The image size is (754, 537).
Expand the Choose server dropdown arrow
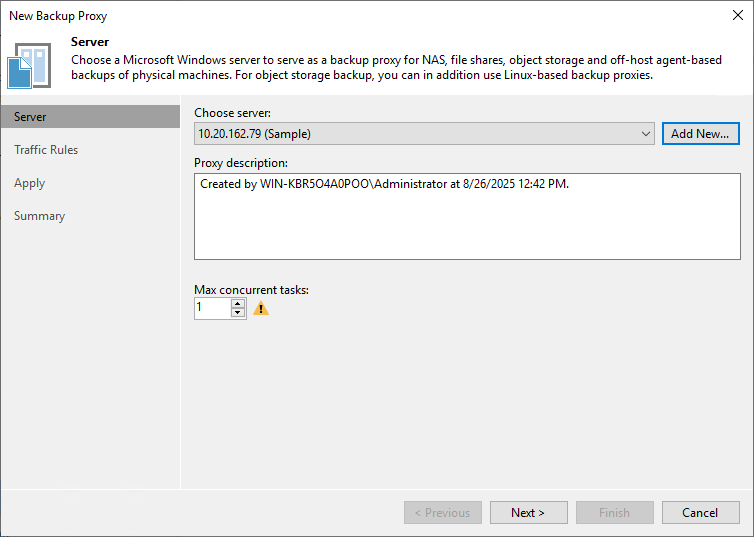(646, 134)
